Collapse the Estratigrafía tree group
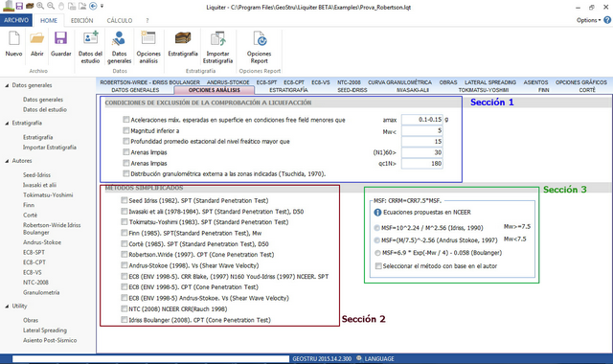 (7, 124)
